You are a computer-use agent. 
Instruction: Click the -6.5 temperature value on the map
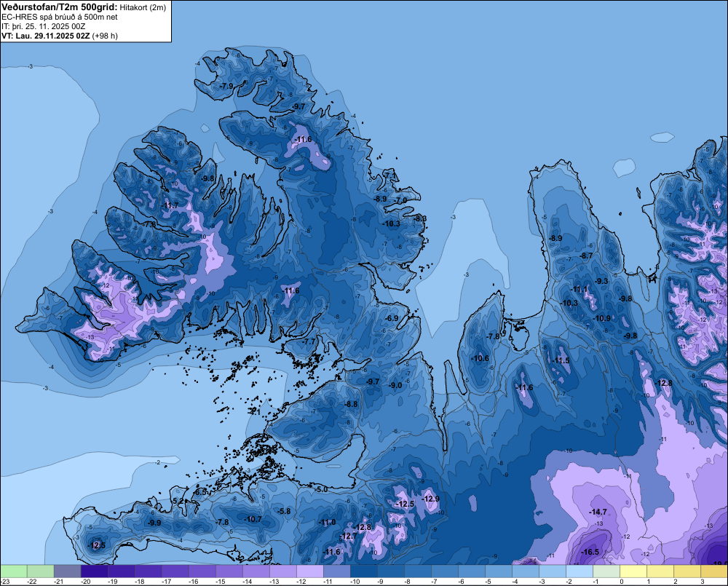point(200,492)
